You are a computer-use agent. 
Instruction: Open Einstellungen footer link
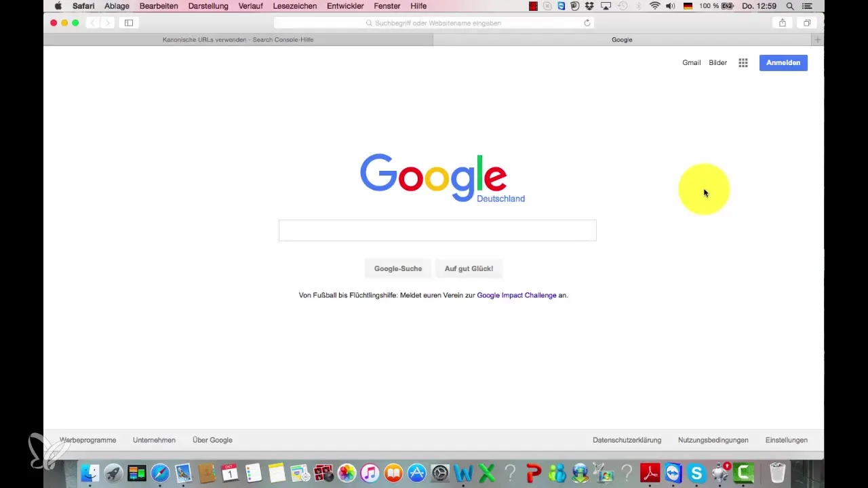[787, 440]
